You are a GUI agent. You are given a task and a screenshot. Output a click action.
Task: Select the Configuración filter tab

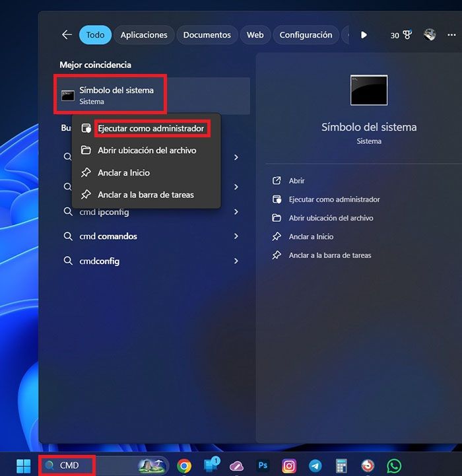(306, 35)
